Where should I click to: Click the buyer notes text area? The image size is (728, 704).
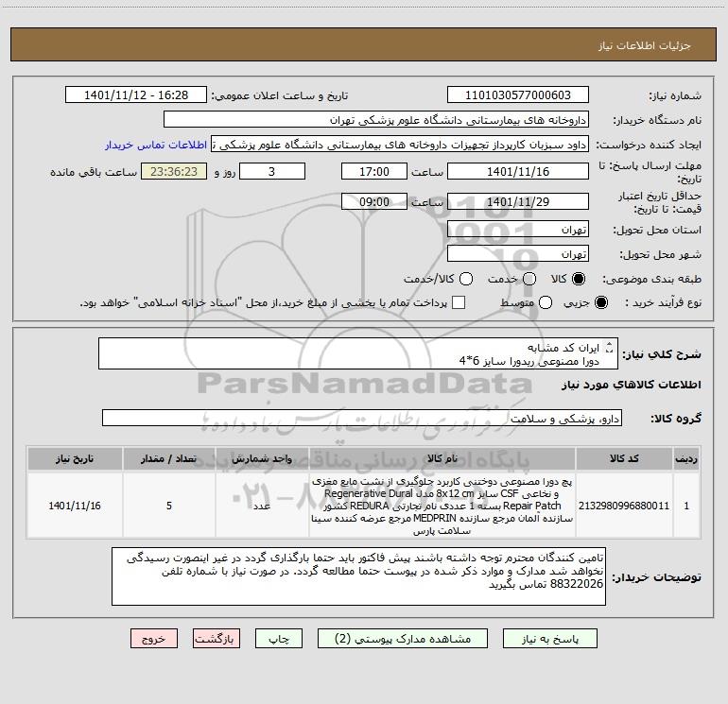point(358,576)
